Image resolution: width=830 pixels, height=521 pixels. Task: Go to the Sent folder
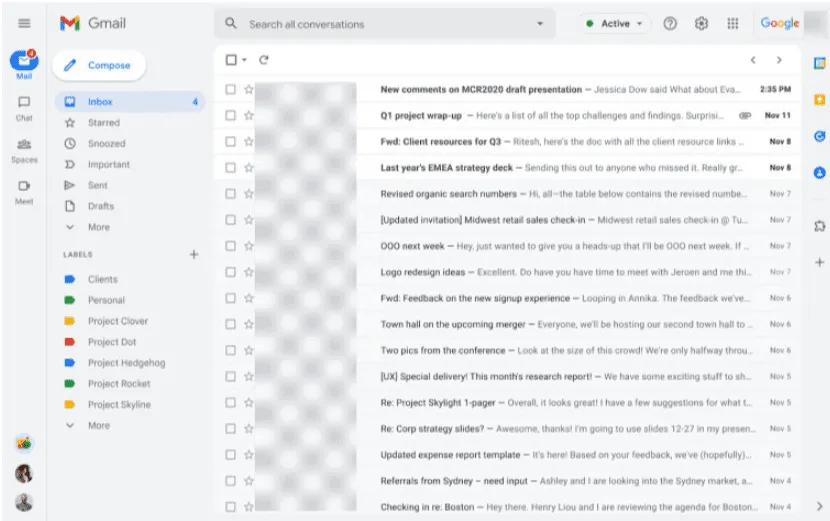(97, 185)
